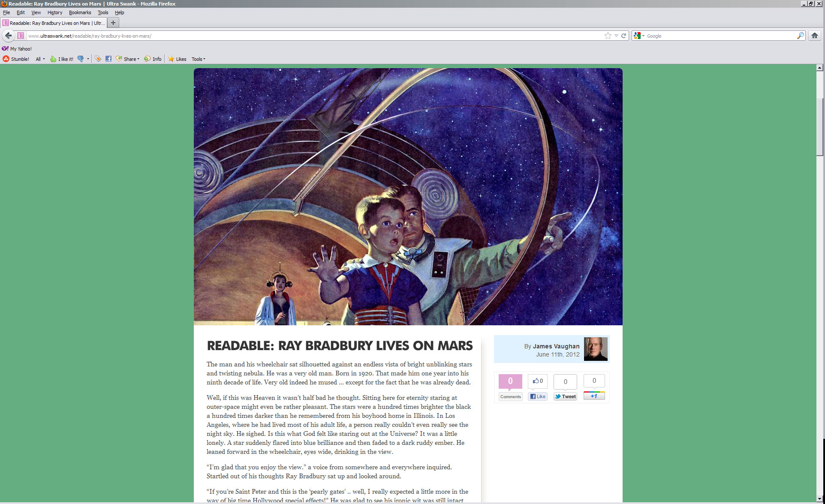This screenshot has width=825, height=504.
Task: Click the scrollbar up arrow
Action: click(819, 67)
